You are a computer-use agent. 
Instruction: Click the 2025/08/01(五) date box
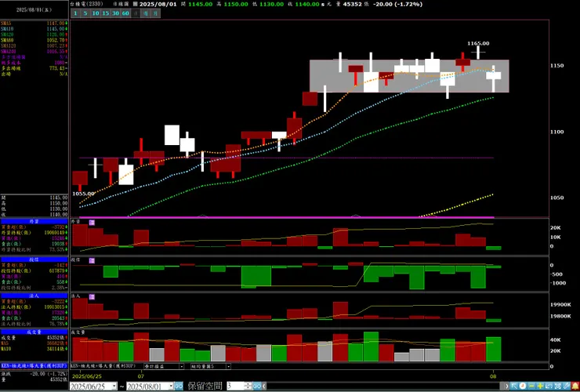point(34,10)
